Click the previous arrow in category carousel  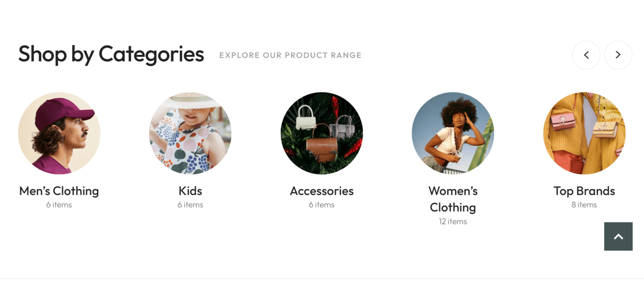tap(586, 55)
